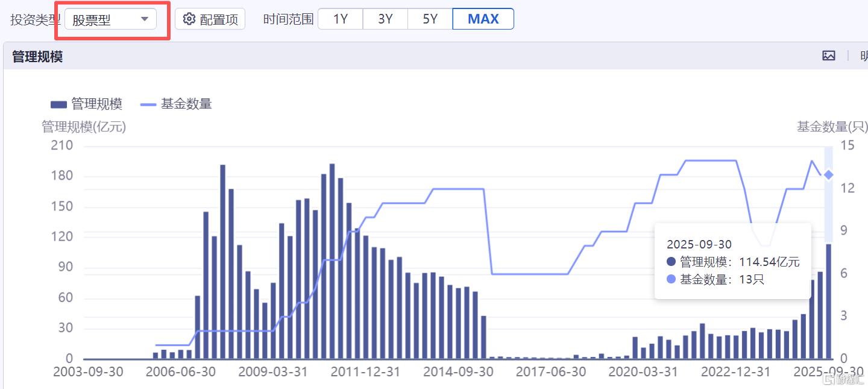Screen dimensions: 868x389
Task: Click the 2025-09-30 date in tooltip
Action: tap(699, 244)
